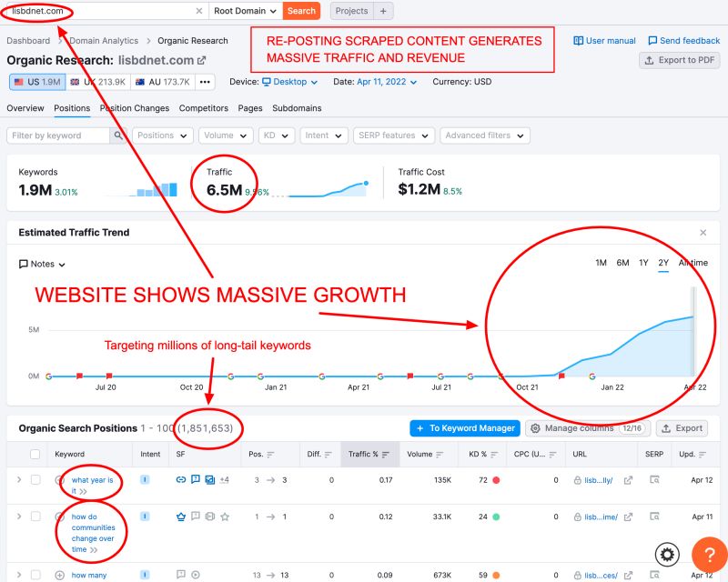Close the Estimated Traffic Trend panel
The image size is (728, 582).
pos(703,233)
